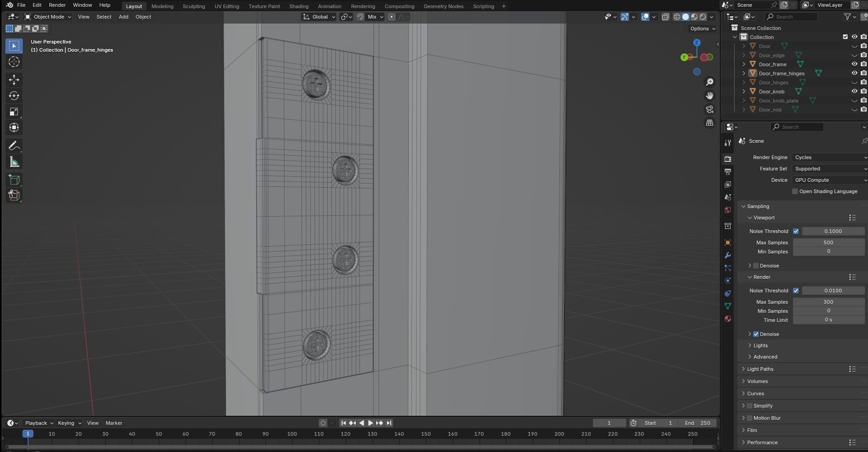
Task: Open Object Mode dropdown
Action: tap(48, 17)
